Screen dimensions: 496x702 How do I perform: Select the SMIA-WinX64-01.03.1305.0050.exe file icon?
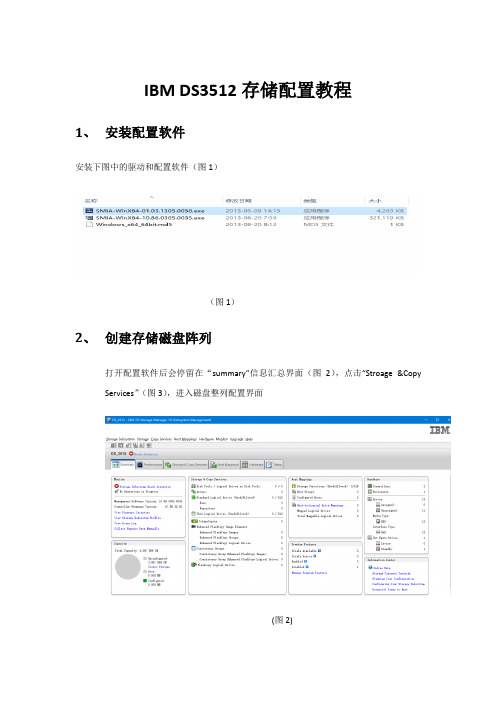click(89, 210)
